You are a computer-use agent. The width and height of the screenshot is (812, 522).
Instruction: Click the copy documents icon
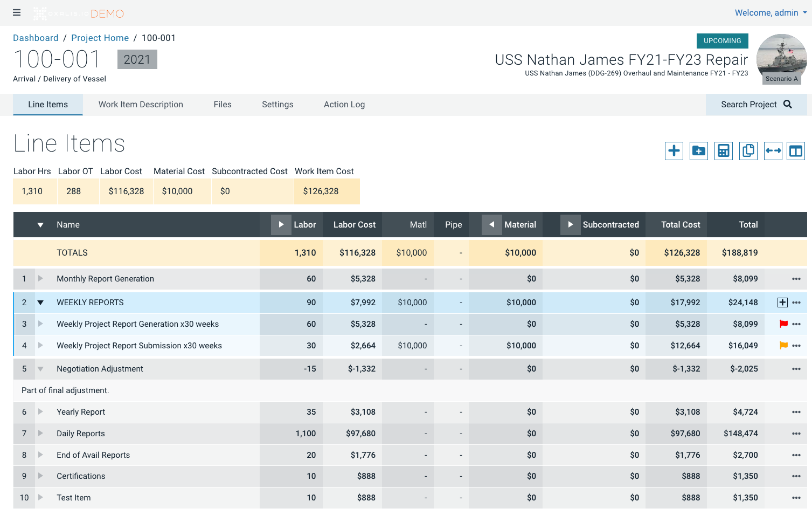748,151
